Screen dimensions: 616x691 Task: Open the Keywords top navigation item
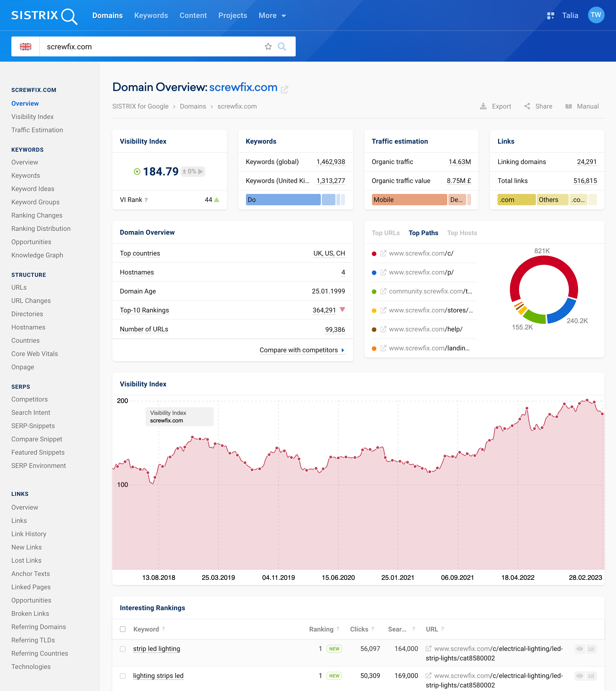click(151, 16)
